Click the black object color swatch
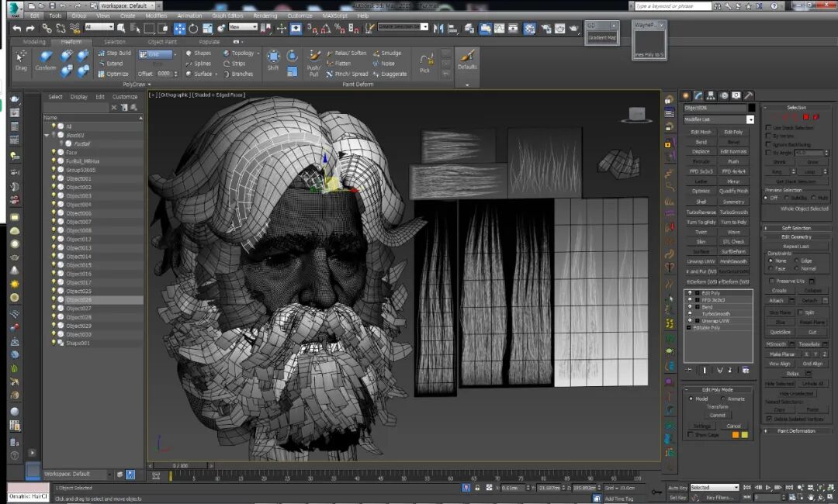The height and width of the screenshot is (504, 838). (x=751, y=108)
